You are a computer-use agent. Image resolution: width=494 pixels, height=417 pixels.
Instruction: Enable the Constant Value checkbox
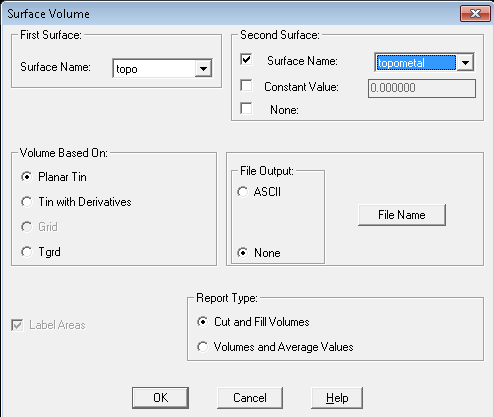pos(246,85)
